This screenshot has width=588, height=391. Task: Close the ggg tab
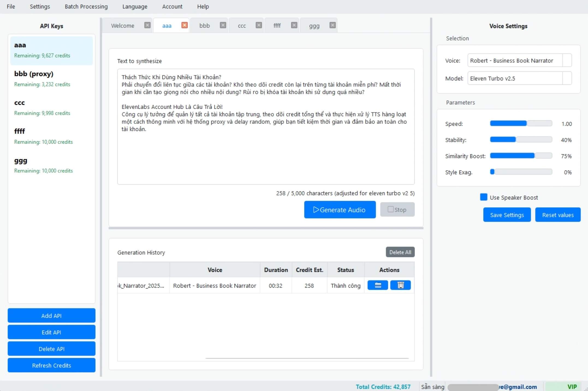coord(332,25)
